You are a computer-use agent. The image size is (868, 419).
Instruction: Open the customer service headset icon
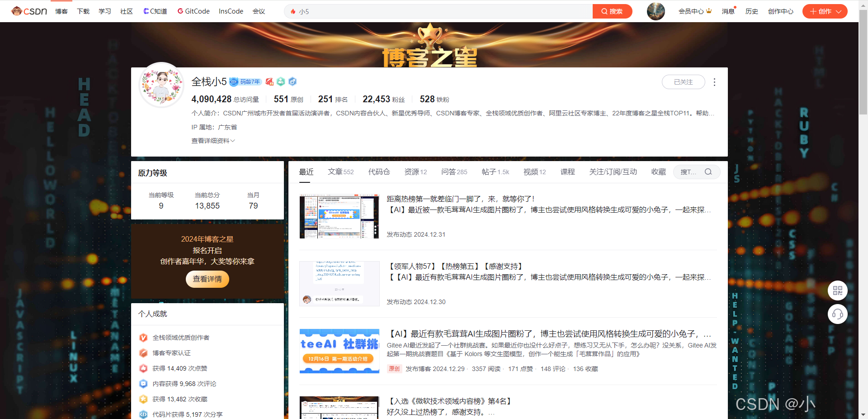coord(838,314)
